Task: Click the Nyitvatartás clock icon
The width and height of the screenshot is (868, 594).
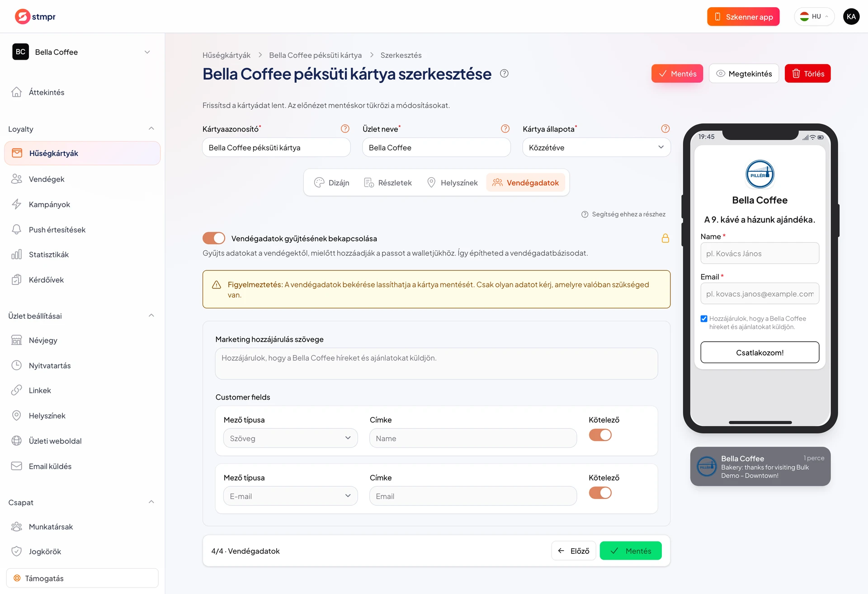Action: (17, 365)
